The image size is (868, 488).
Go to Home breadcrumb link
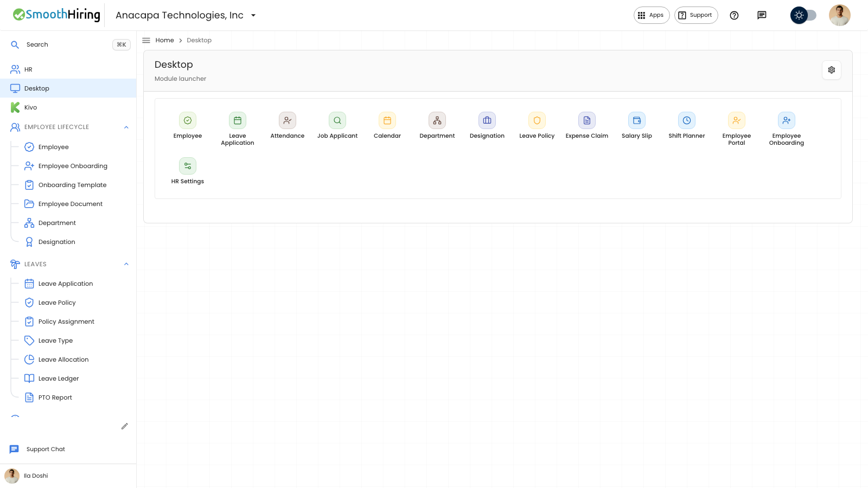tap(164, 40)
